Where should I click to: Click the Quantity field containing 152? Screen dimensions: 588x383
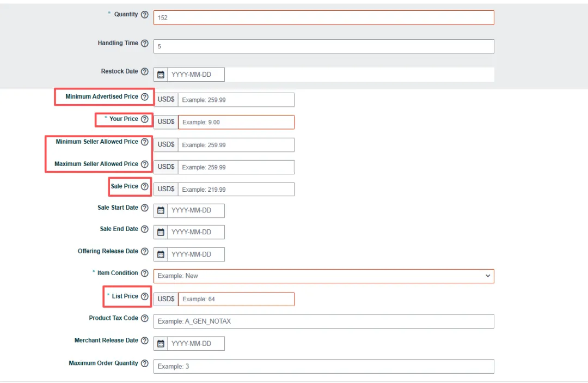pyautogui.click(x=323, y=17)
